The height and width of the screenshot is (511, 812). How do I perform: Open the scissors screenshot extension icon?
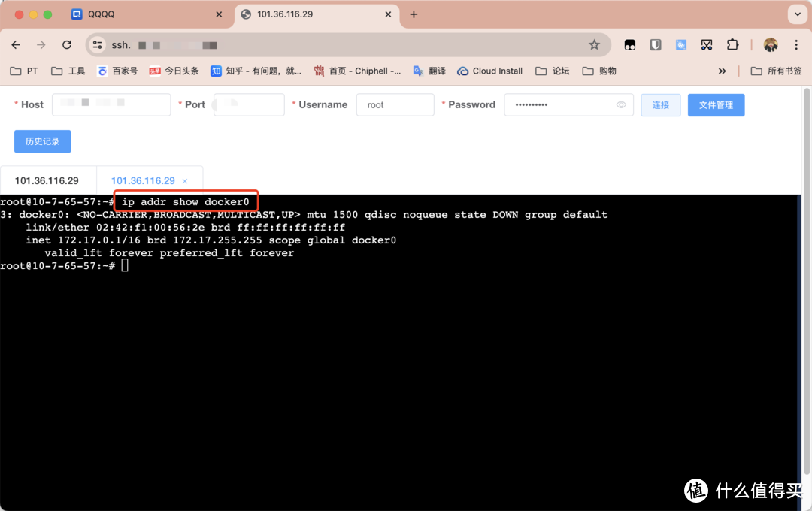point(706,45)
